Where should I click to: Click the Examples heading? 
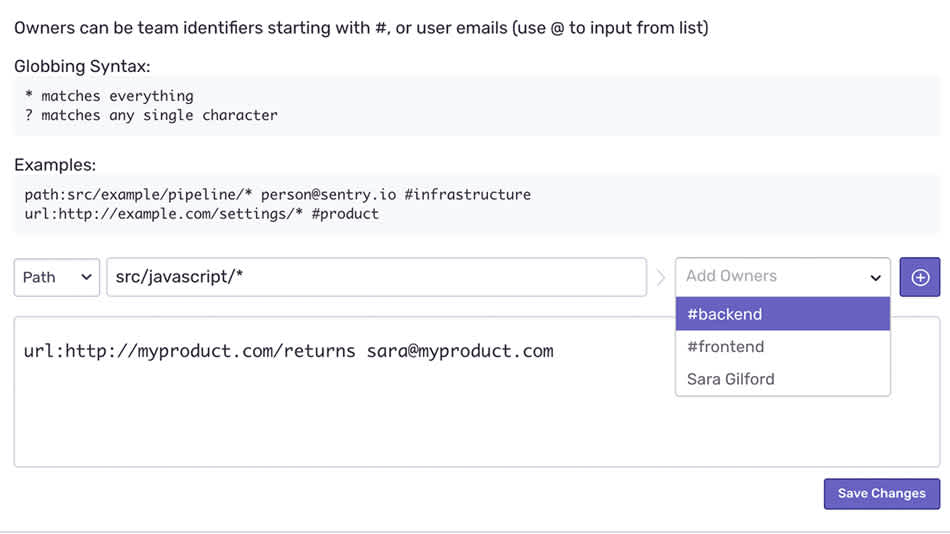55,165
